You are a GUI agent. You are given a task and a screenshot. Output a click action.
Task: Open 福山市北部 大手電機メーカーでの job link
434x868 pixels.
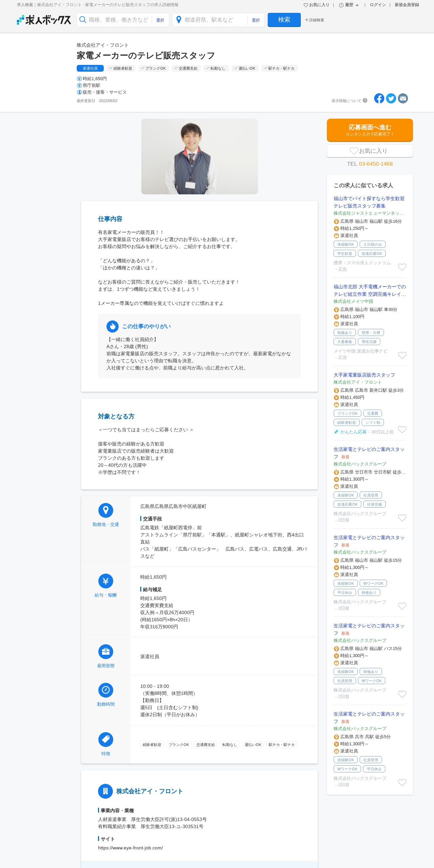(x=369, y=290)
